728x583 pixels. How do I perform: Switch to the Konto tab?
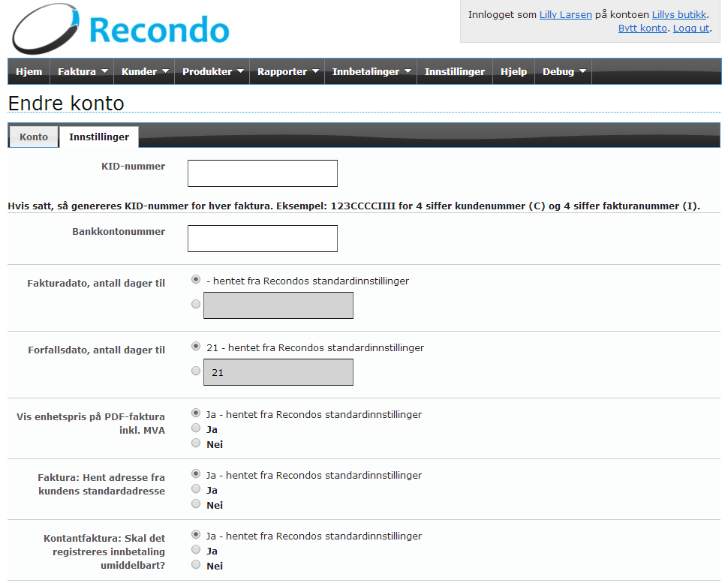pos(34,137)
